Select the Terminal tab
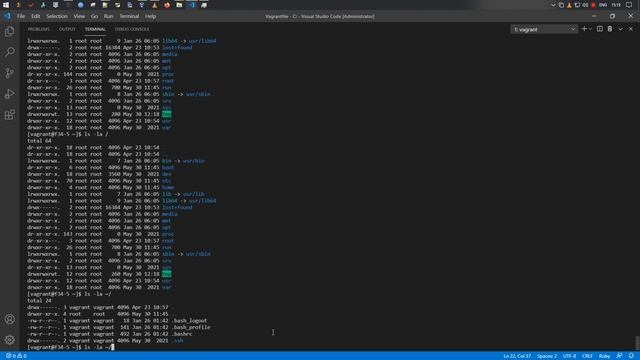640x360 pixels. tap(95, 29)
